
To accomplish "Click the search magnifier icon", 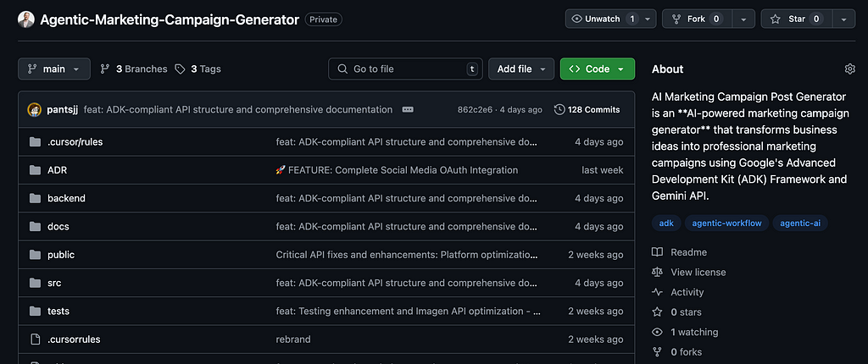I will (x=342, y=69).
